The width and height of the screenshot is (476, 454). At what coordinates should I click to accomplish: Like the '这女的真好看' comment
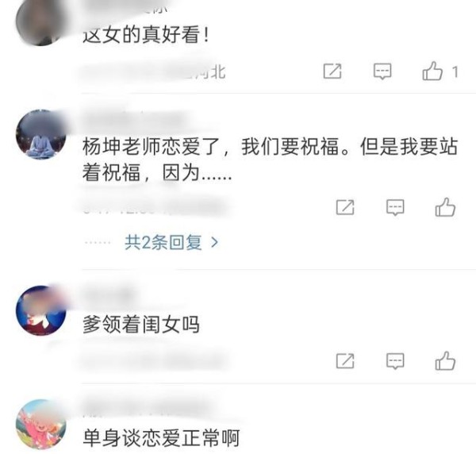point(432,71)
